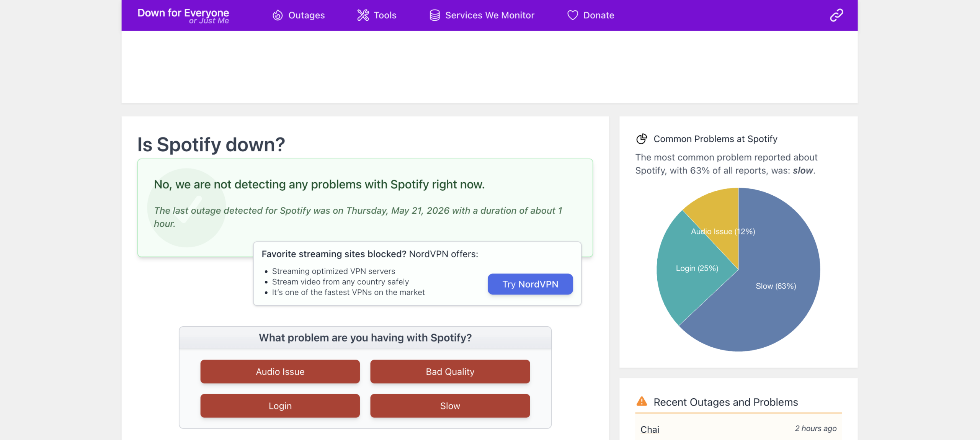Click 'Streaming optimized VPN servers' bullet

pos(333,271)
